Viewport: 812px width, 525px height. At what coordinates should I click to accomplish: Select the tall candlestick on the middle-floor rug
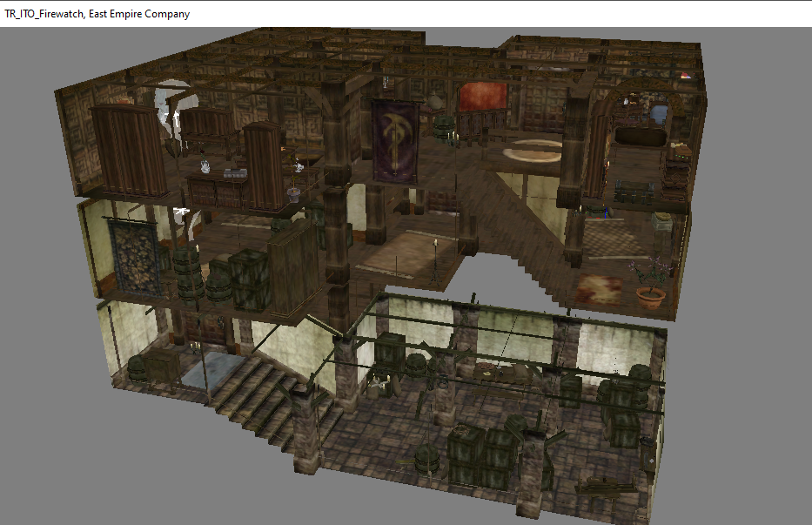435,262
